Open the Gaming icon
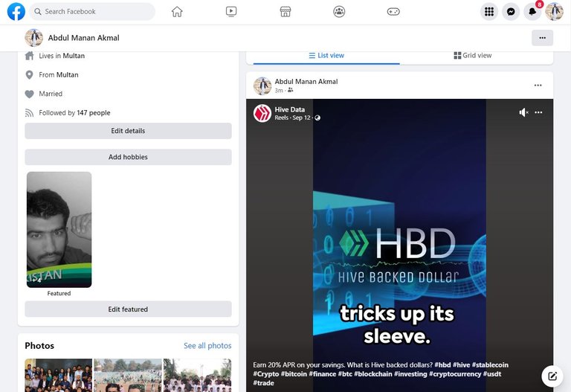 (x=393, y=12)
